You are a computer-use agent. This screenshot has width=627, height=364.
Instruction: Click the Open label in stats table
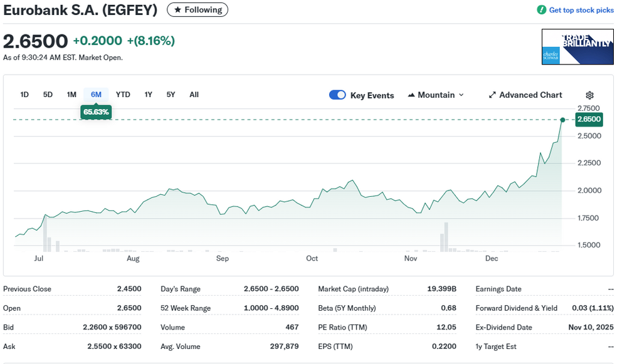pos(12,308)
